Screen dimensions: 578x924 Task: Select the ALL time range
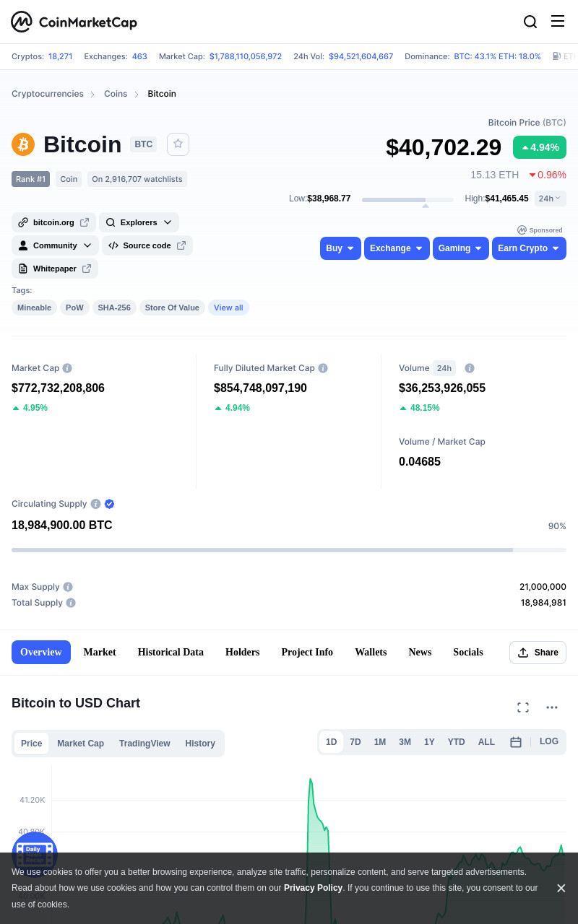(x=486, y=742)
